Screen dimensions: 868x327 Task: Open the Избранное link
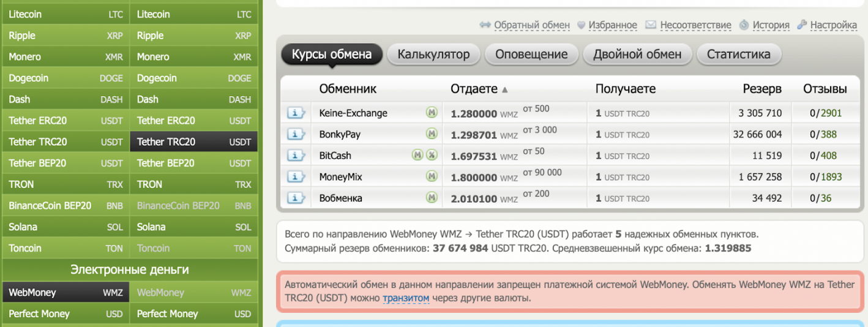[613, 25]
